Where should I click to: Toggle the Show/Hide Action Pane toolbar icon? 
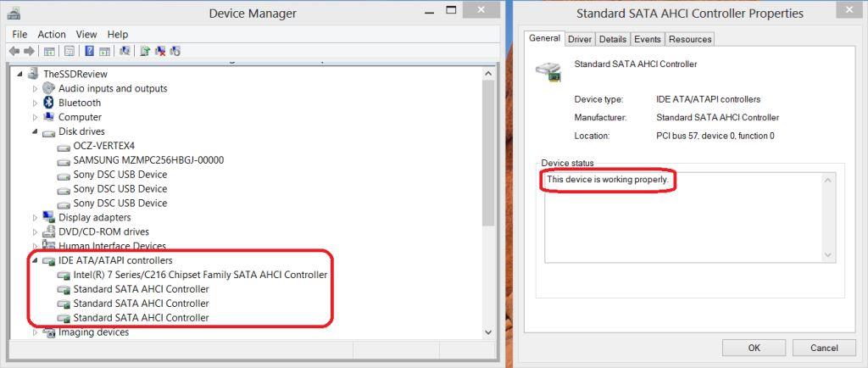pyautogui.click(x=104, y=51)
